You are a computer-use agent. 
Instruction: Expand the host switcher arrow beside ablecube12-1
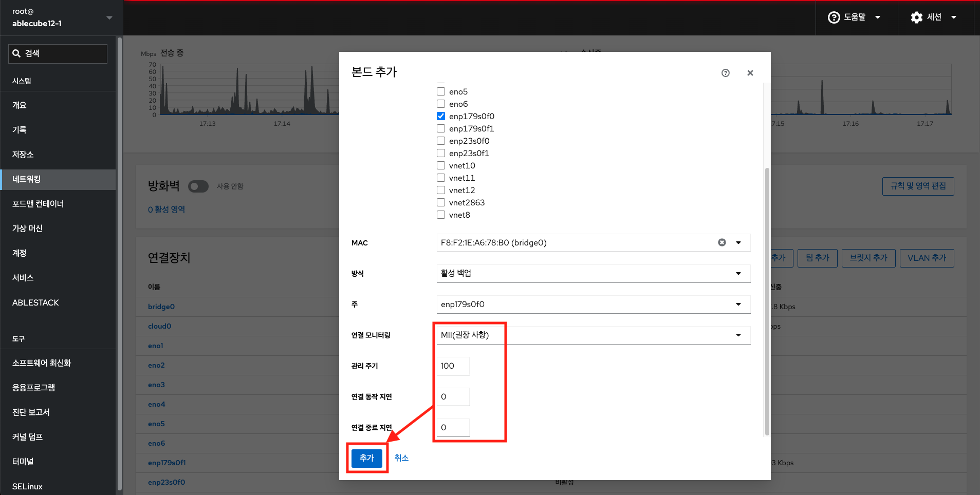[109, 17]
